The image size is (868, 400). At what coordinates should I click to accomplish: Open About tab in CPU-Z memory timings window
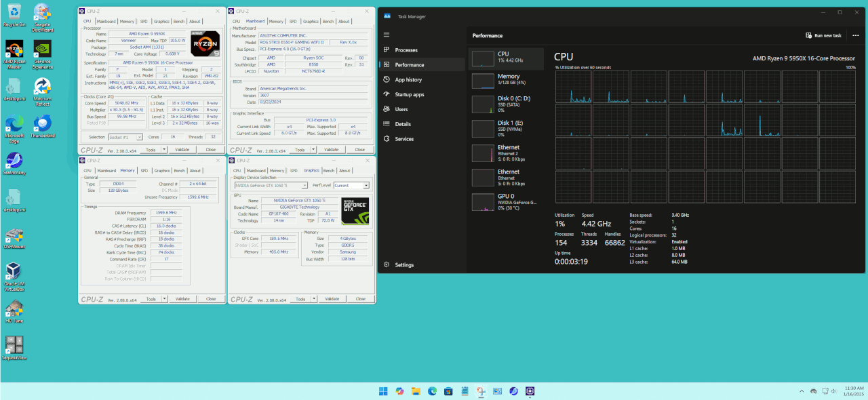tap(195, 171)
